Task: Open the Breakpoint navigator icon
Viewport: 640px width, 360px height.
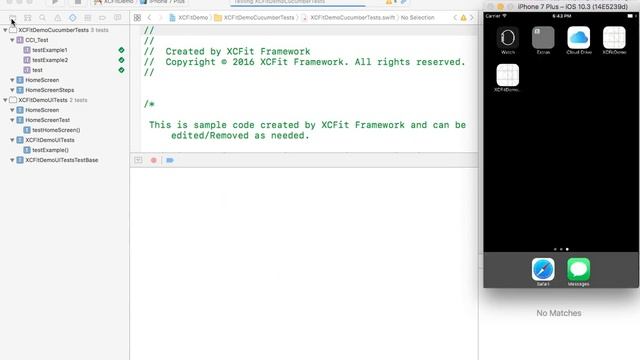Action: 102,18
